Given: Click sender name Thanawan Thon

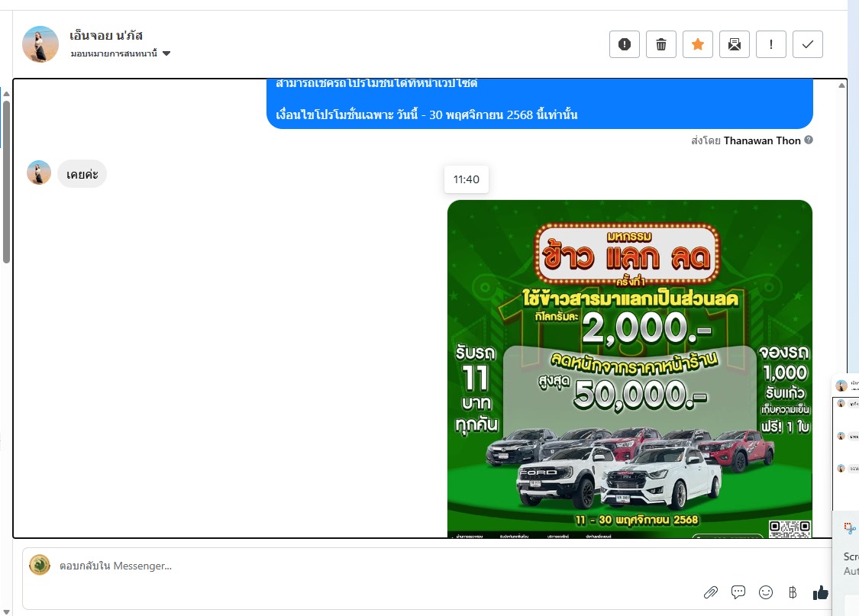Looking at the screenshot, I should click(762, 140).
